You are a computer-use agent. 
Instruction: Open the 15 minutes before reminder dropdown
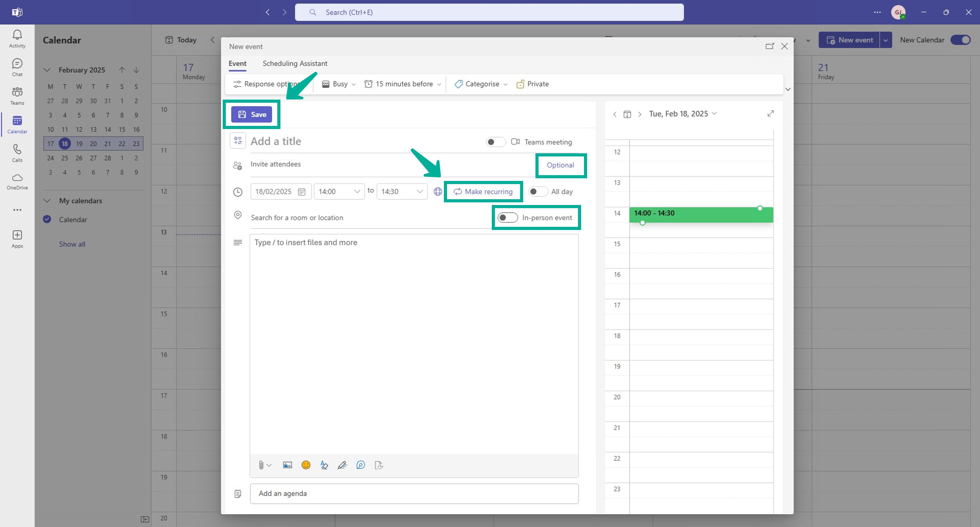402,84
